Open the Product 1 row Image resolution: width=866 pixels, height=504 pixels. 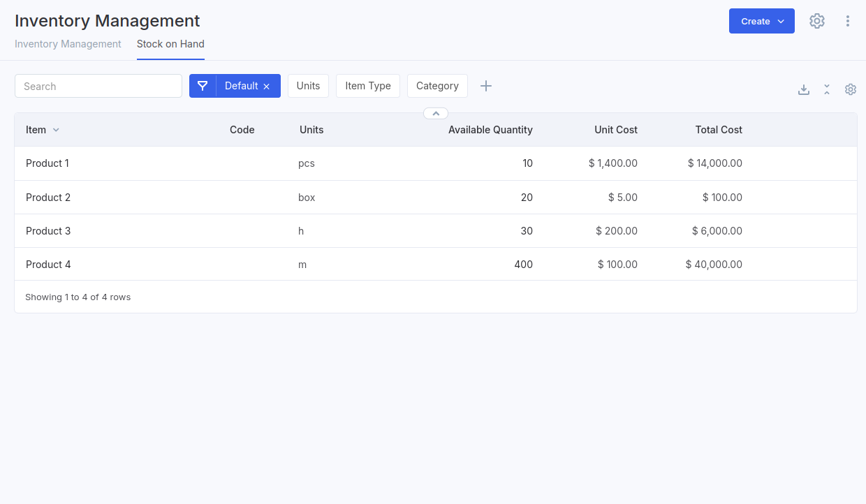pos(436,163)
